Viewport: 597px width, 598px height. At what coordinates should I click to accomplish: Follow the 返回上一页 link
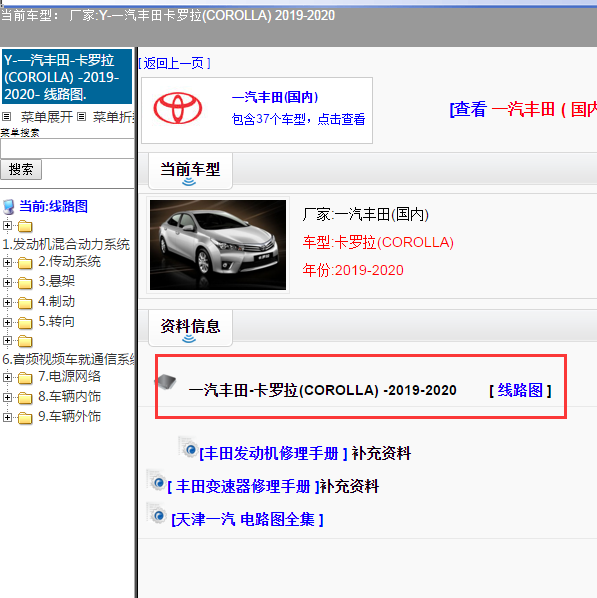tap(174, 63)
